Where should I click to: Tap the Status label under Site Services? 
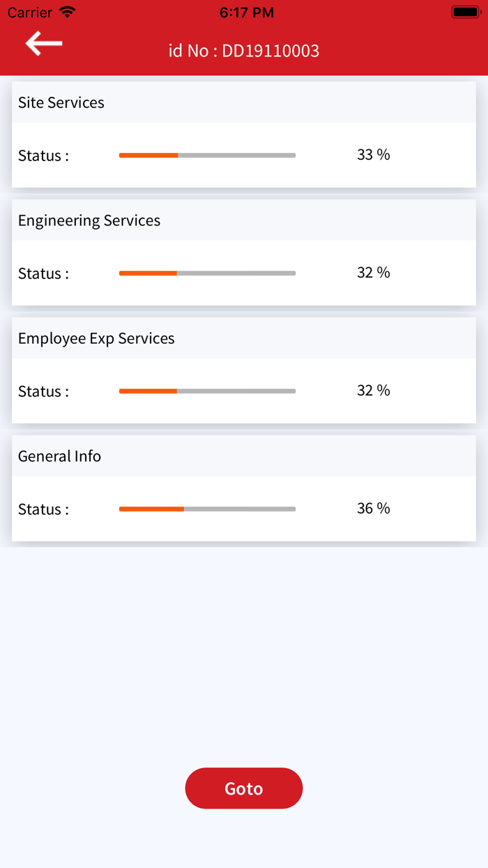(43, 155)
